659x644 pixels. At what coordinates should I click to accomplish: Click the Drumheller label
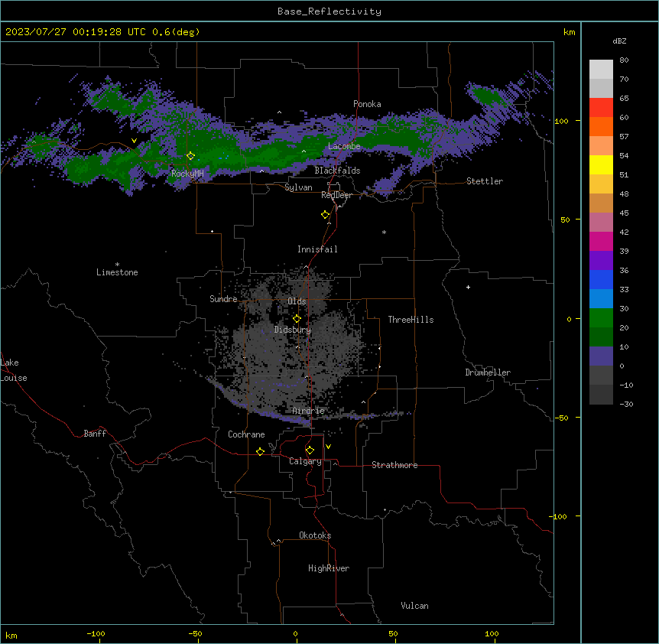[488, 372]
